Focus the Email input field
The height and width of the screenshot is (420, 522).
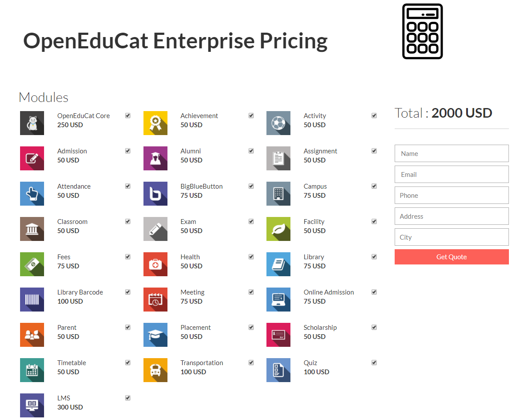(x=451, y=174)
